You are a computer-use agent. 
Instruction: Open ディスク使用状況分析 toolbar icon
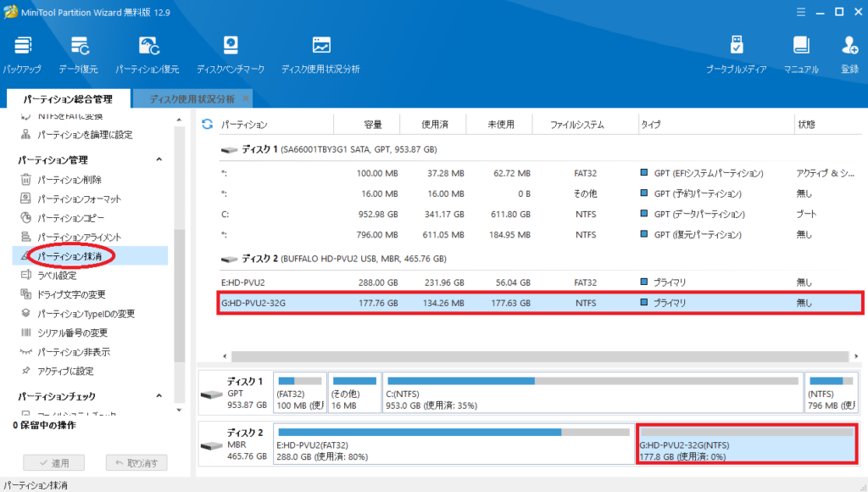320,55
